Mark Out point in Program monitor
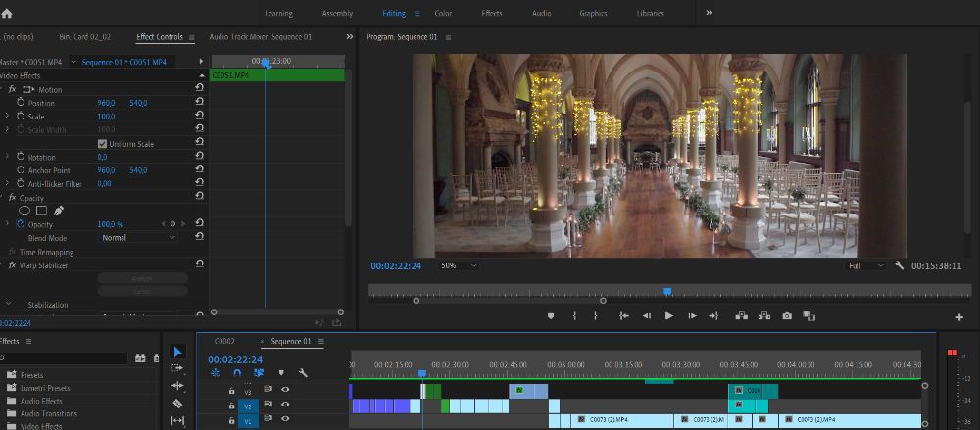This screenshot has height=430, width=980. tap(596, 316)
